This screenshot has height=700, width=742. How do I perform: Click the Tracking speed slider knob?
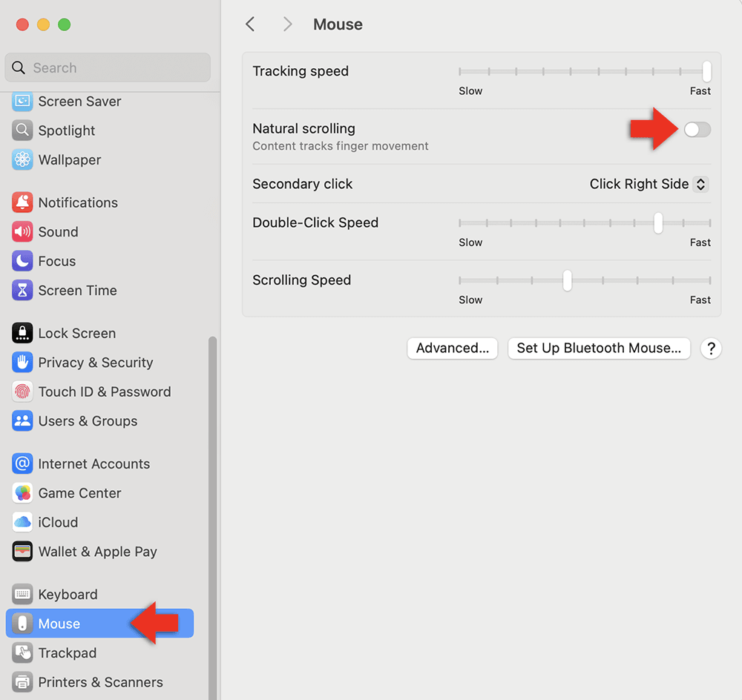click(x=706, y=71)
